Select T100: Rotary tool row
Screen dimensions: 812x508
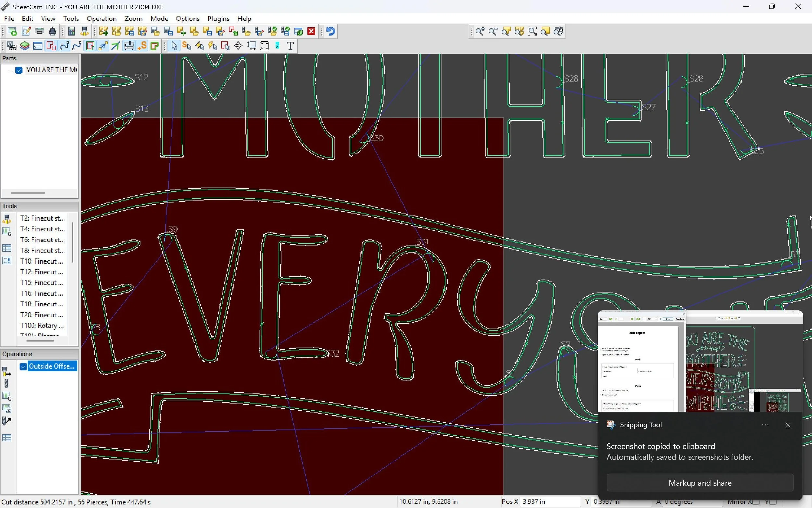pyautogui.click(x=42, y=326)
